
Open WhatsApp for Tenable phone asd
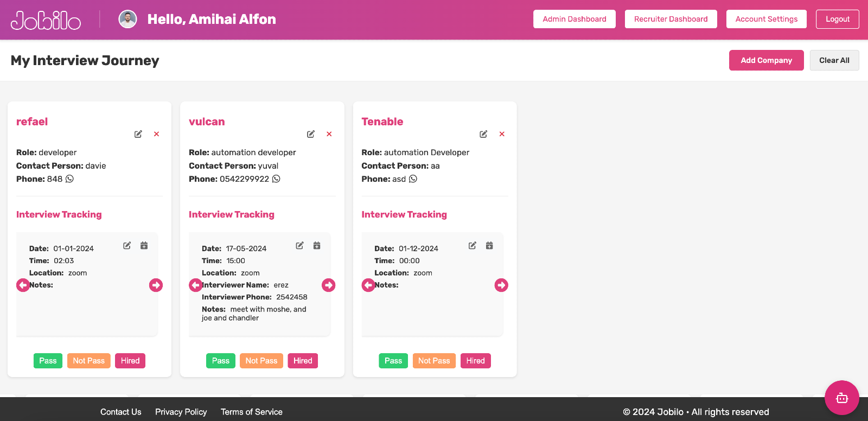[x=413, y=178]
